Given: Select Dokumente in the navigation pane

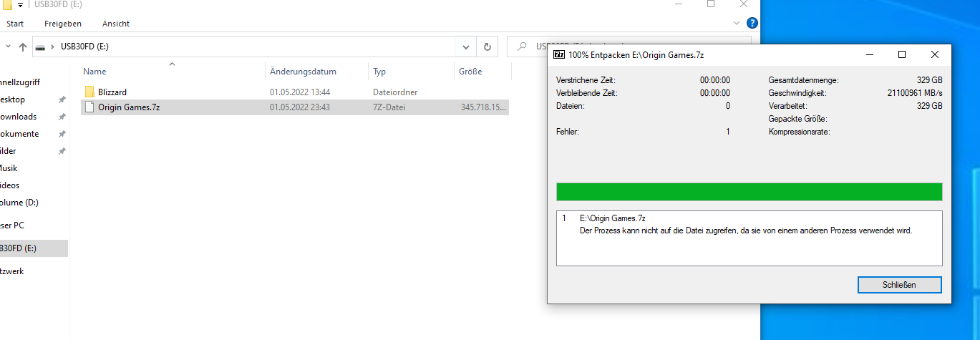Looking at the screenshot, I should (x=20, y=134).
